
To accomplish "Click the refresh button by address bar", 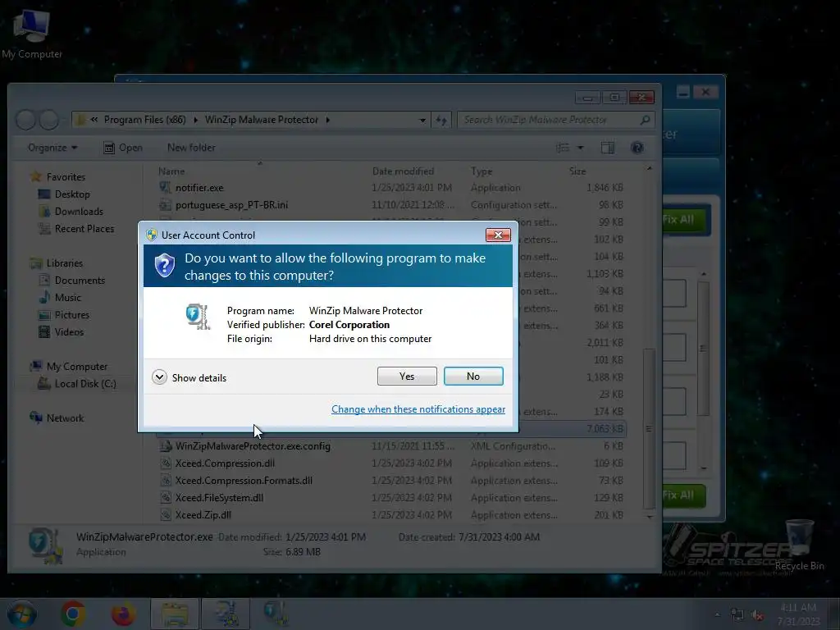I will pyautogui.click(x=441, y=120).
